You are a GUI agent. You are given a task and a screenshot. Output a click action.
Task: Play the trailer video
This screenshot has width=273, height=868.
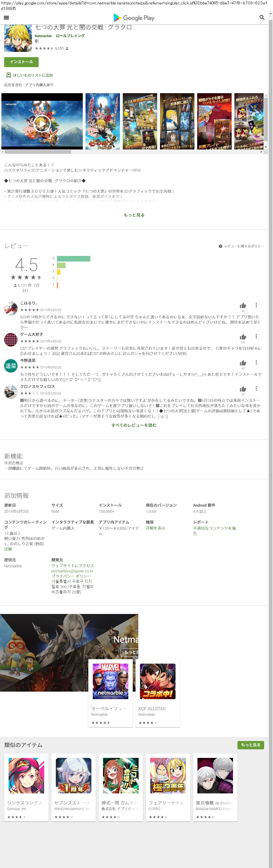coord(42,124)
